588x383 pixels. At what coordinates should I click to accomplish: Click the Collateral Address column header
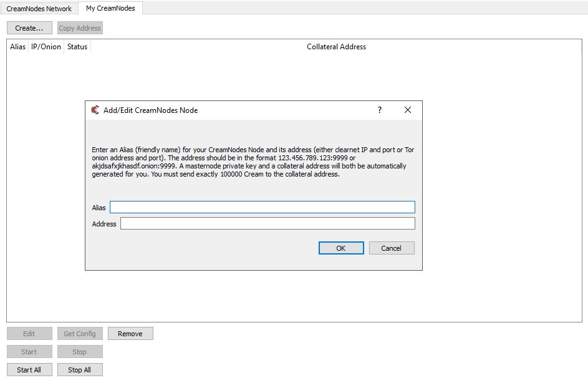pyautogui.click(x=336, y=47)
